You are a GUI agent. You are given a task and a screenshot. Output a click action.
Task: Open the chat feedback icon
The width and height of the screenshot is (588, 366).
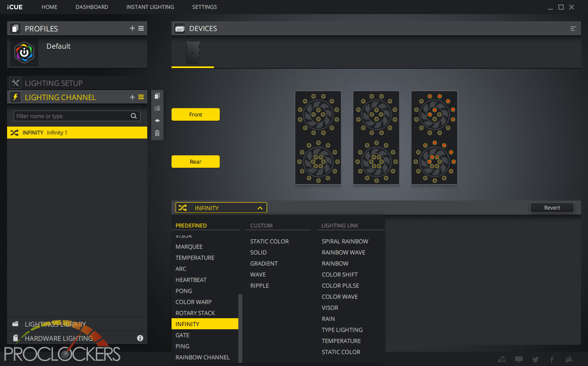coord(519,359)
